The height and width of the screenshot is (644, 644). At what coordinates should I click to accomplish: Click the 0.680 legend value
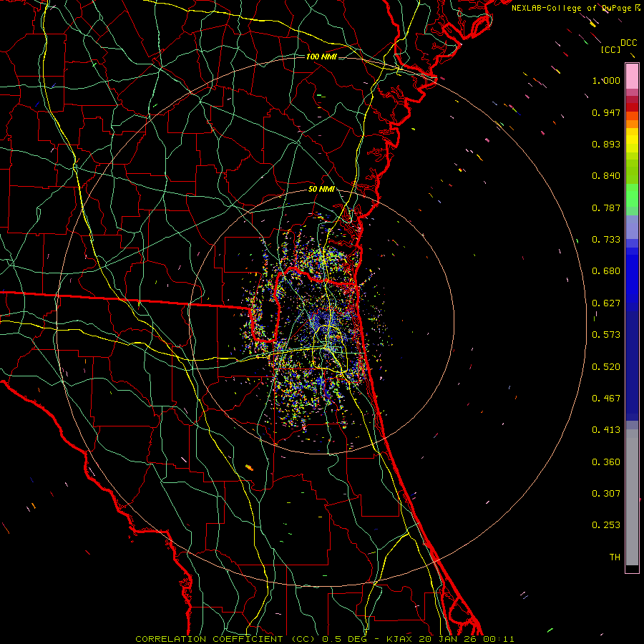pos(606,271)
